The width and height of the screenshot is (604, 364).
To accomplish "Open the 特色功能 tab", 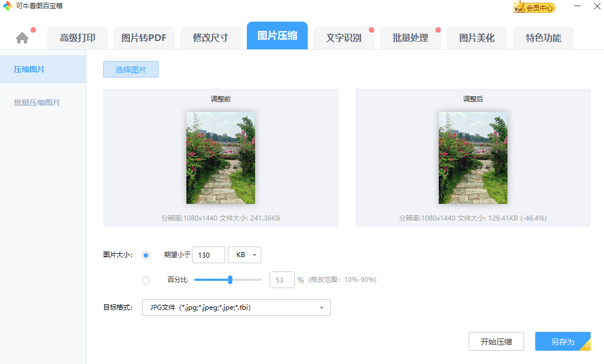I will pyautogui.click(x=544, y=38).
